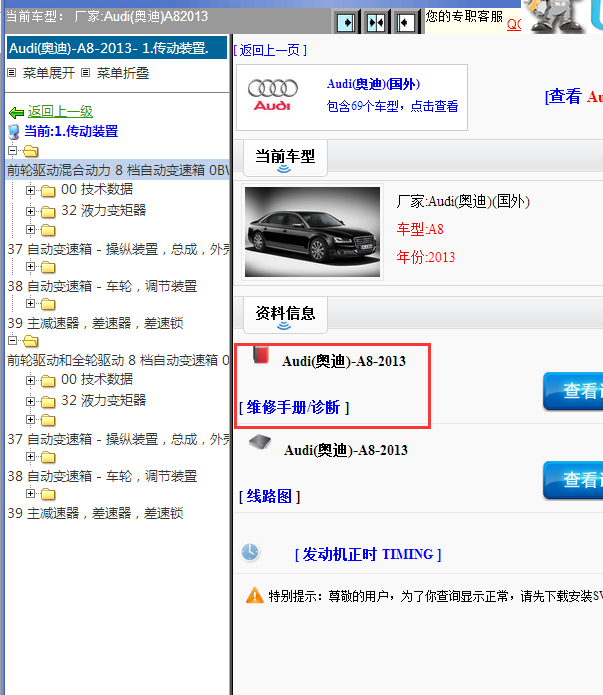Click folder icon beside second 00 技术数据
This screenshot has height=695, width=603.
48,381
